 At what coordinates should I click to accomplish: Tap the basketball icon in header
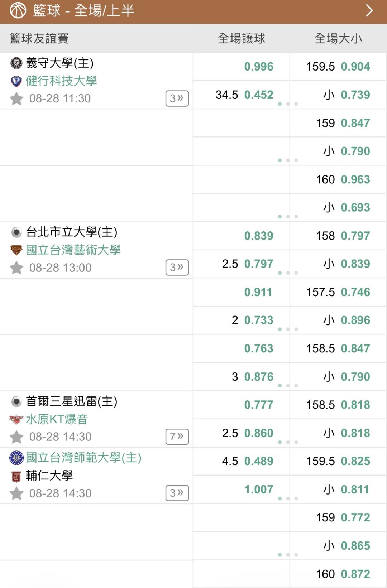(x=18, y=11)
